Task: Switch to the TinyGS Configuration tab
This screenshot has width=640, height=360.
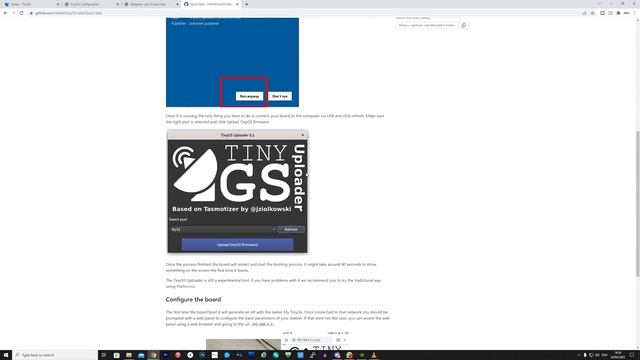Action: (91, 4)
